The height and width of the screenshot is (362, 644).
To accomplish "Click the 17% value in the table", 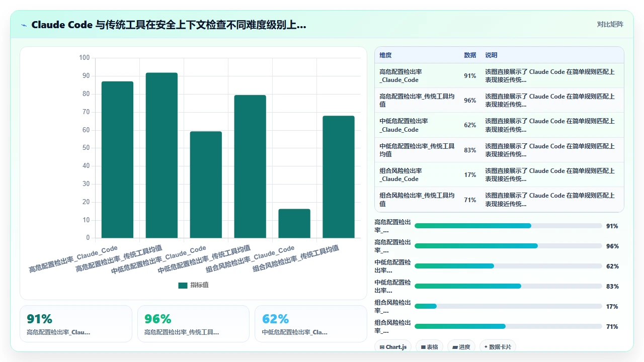I will coord(470,174).
